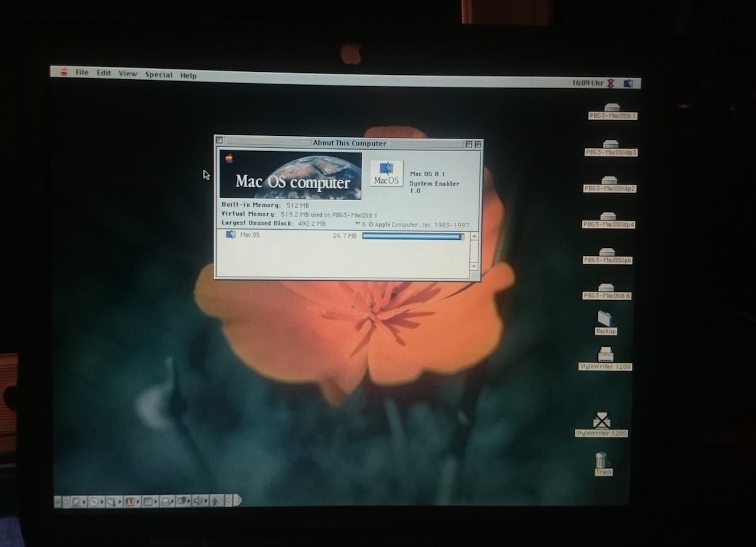The width and height of the screenshot is (756, 547).
Task: Open the monitor resolution strip module
Action: [x=150, y=502]
